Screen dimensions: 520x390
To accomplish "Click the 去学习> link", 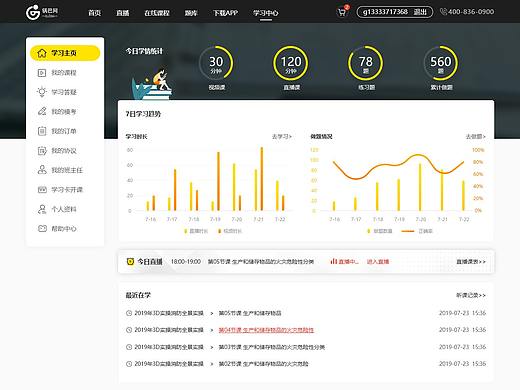I will click(x=282, y=137).
